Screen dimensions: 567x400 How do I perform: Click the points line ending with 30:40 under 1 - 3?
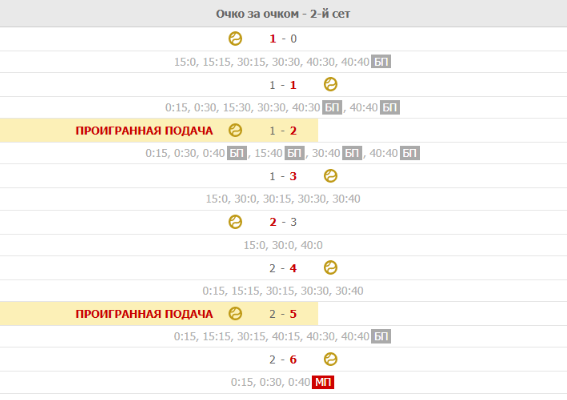(x=283, y=199)
